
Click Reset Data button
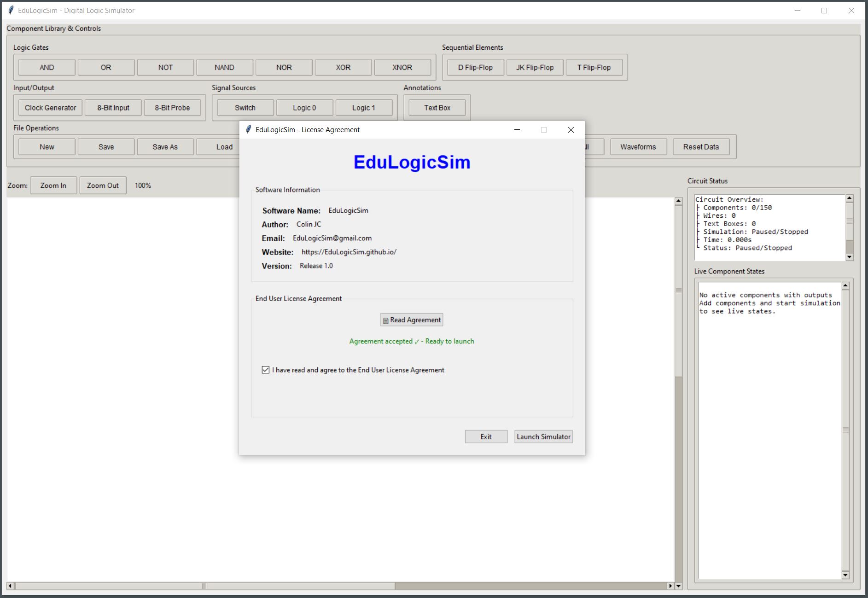701,147
